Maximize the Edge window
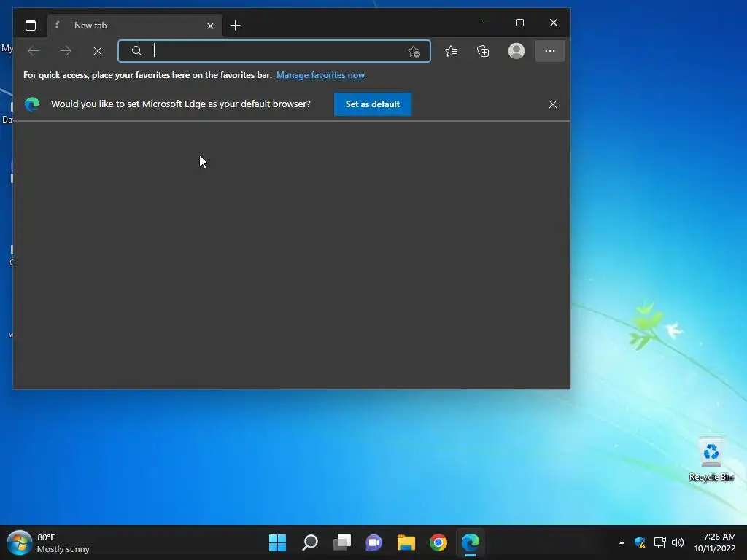This screenshot has width=747, height=560. 519,23
